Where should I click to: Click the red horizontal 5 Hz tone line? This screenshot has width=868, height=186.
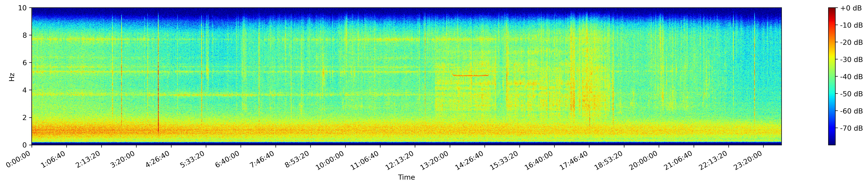pyautogui.click(x=470, y=75)
